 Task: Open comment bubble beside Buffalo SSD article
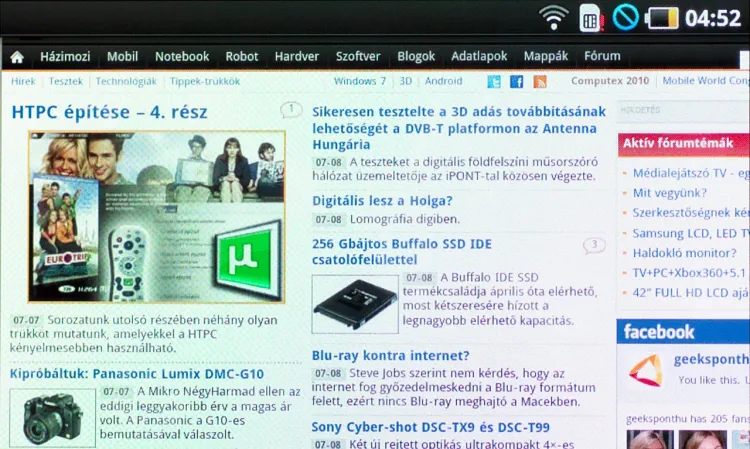594,245
